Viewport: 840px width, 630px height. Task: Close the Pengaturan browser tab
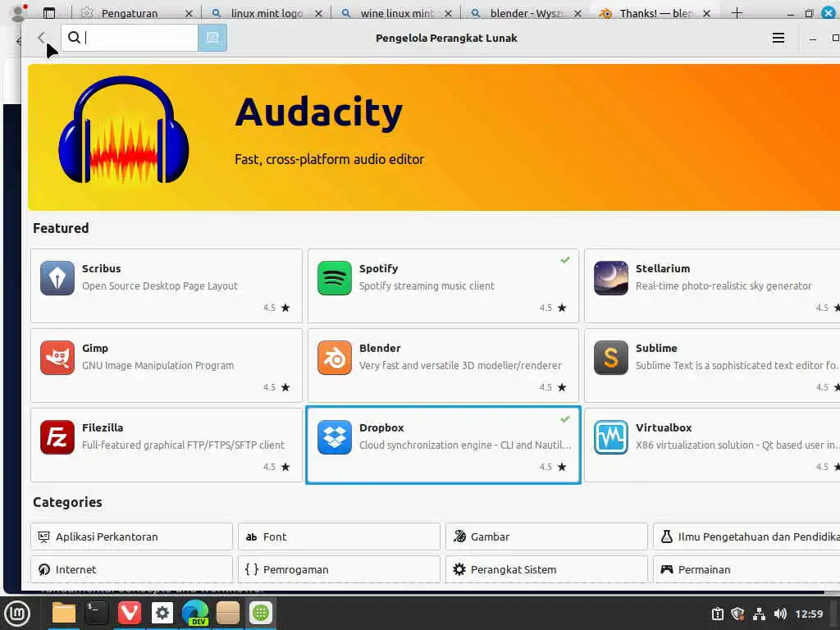[189, 13]
